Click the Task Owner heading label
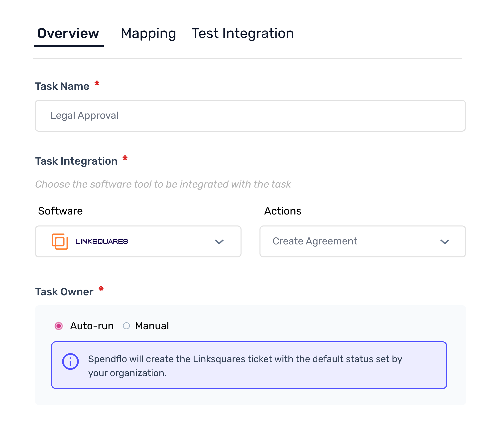 (64, 292)
